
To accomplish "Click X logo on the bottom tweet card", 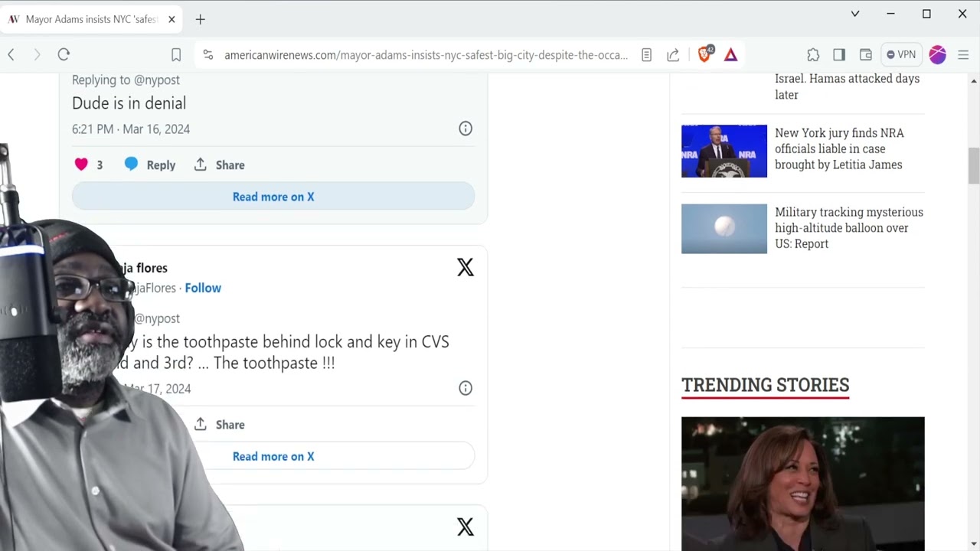I will point(465,527).
